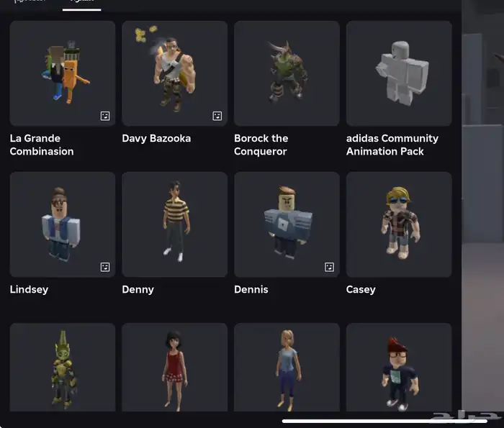Open the Dennis name label
504x428 pixels.
[251, 289]
